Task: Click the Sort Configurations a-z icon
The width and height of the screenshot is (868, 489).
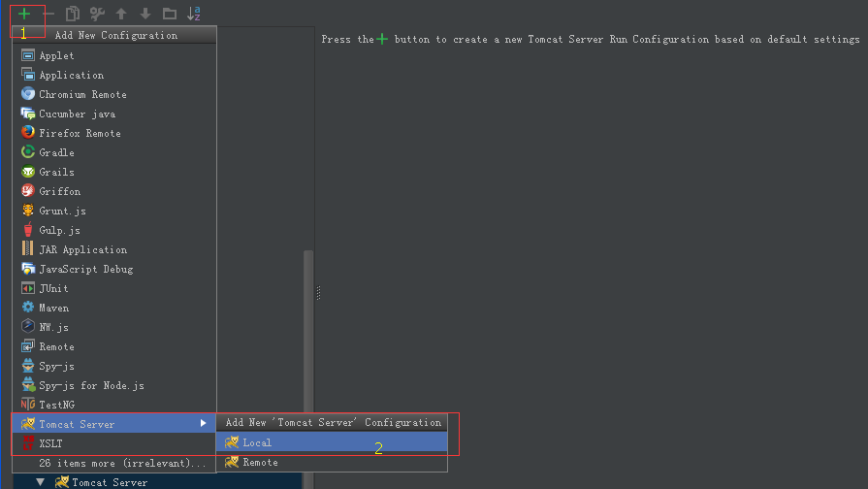Action: (194, 14)
